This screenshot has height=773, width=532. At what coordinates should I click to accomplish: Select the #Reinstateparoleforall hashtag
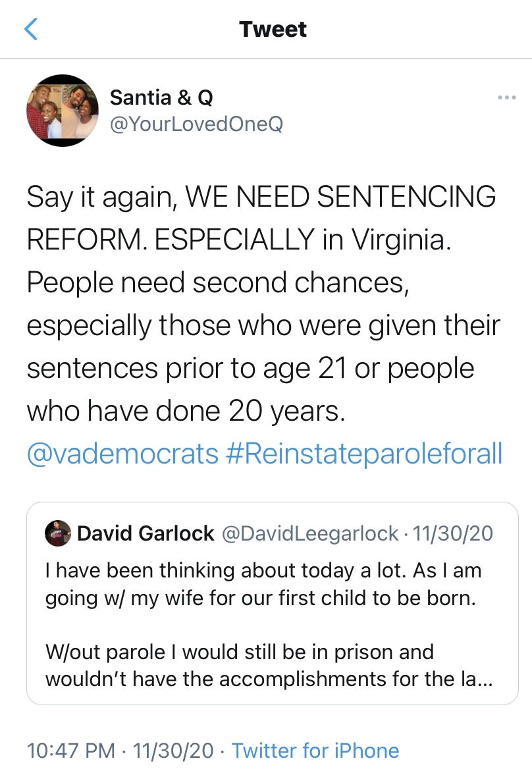(363, 454)
